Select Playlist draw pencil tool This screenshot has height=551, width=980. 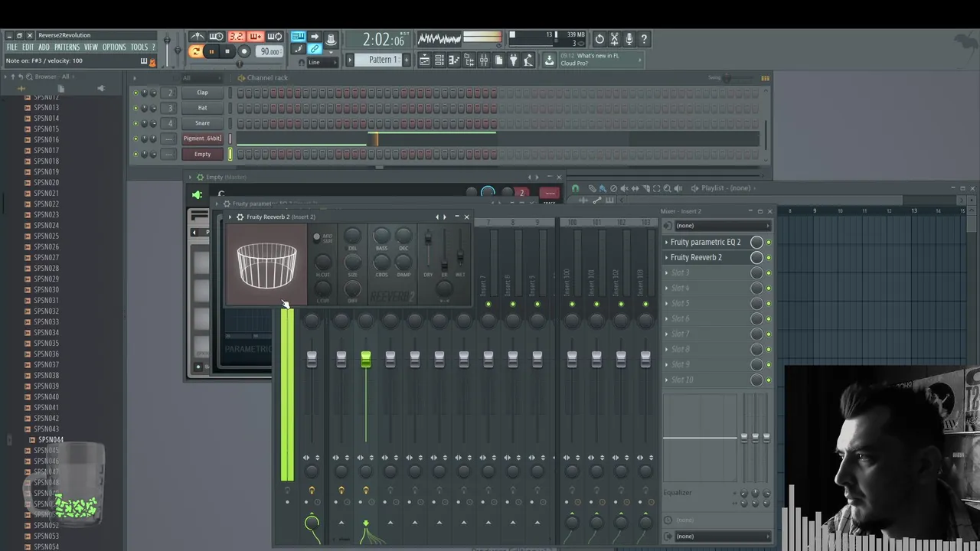pos(592,188)
